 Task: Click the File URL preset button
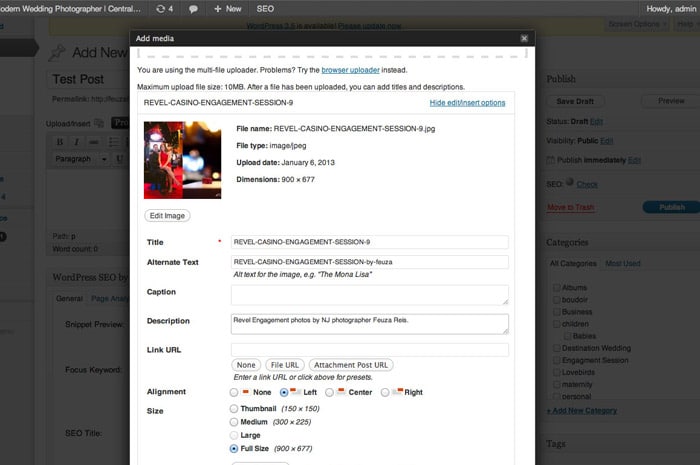(x=285, y=365)
